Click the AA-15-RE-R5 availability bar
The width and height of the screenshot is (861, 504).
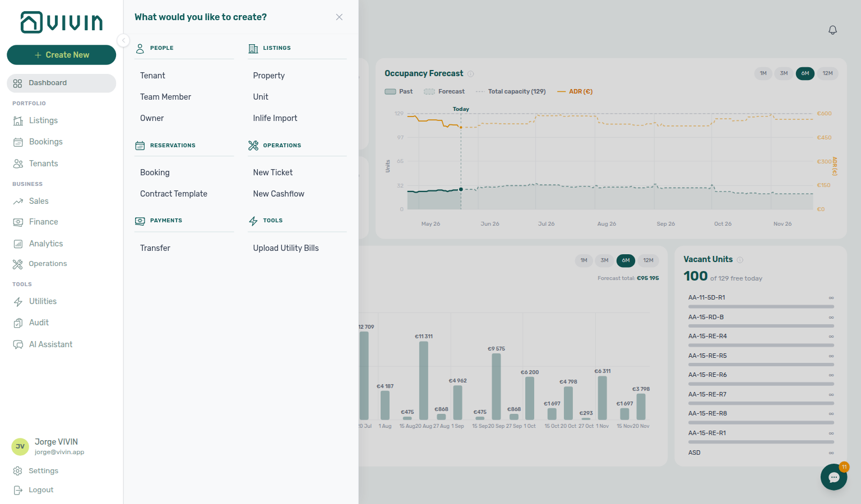pyautogui.click(x=761, y=365)
